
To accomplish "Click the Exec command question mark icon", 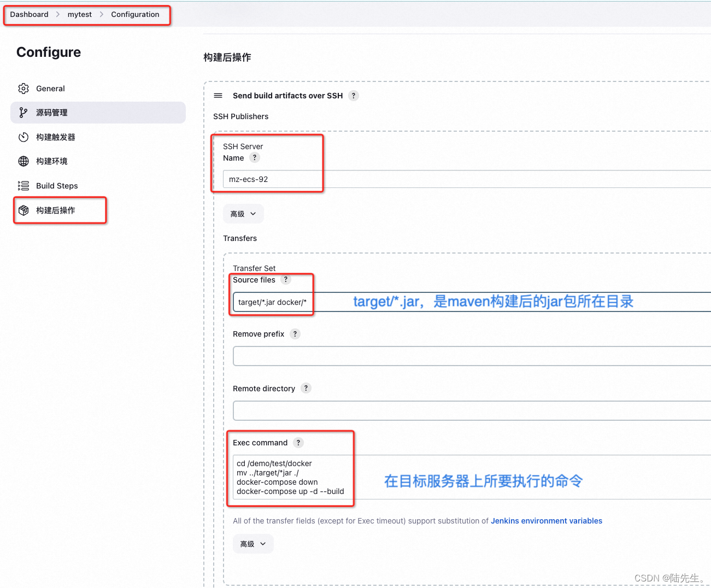I will point(298,443).
